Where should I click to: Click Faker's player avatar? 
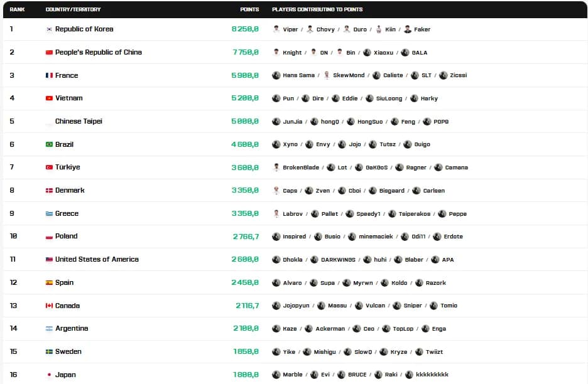[x=408, y=29]
